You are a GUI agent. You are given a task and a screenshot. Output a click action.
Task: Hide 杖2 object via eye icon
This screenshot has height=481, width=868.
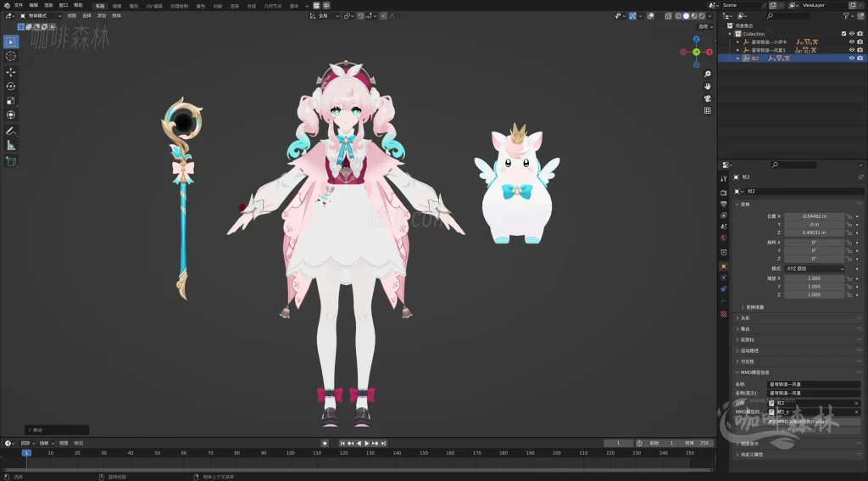click(x=852, y=59)
